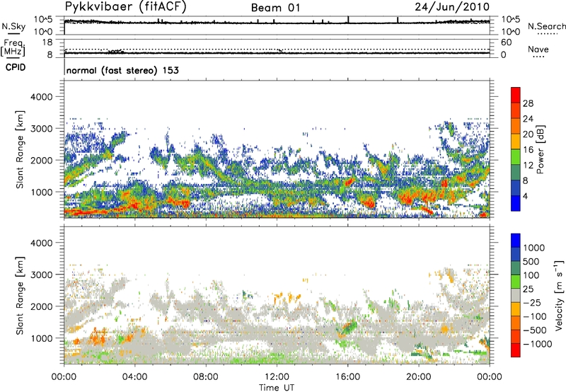Click the 18 tick on frequency axis
This screenshot has height=392, width=566.
tap(47, 42)
